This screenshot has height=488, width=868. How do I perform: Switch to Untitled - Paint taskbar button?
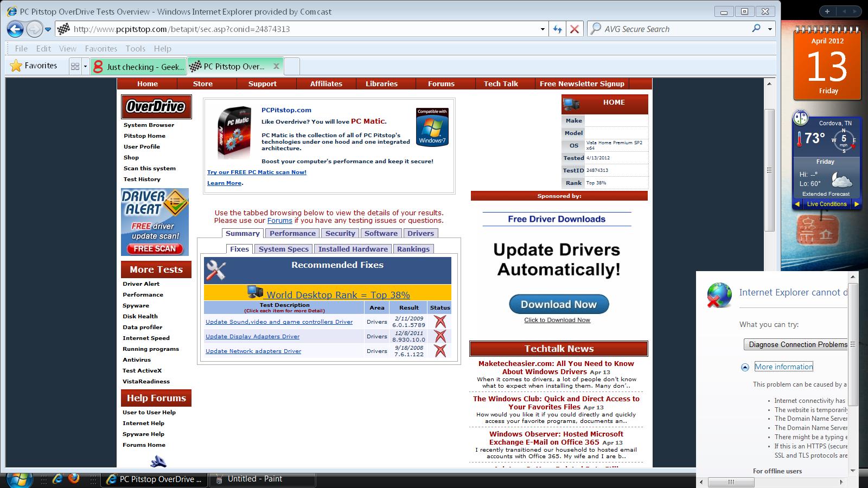click(261, 479)
